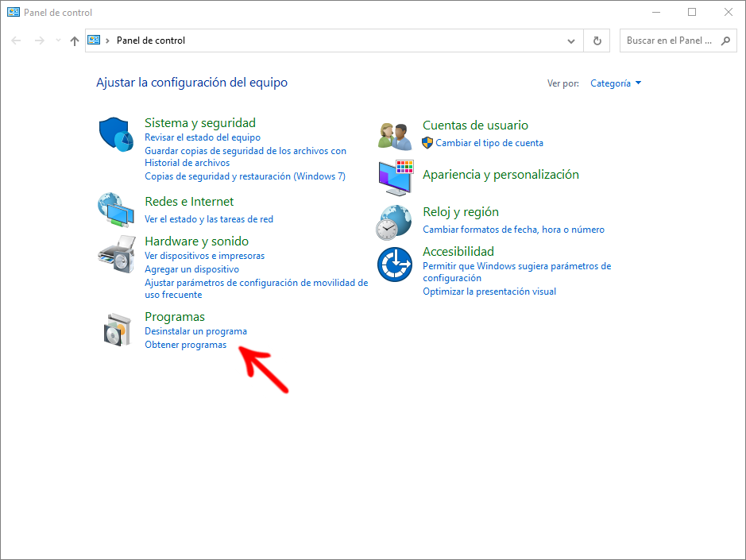Click the forward navigation arrow
The width and height of the screenshot is (746, 560).
[x=40, y=41]
